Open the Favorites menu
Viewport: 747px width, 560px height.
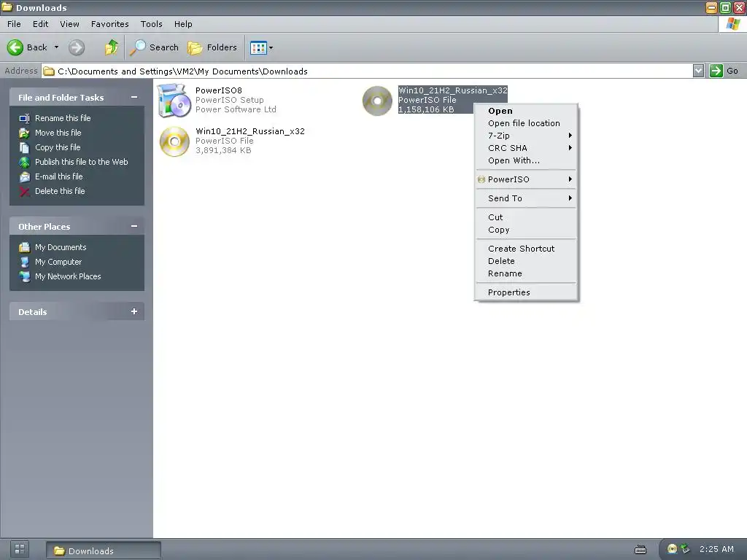[110, 24]
